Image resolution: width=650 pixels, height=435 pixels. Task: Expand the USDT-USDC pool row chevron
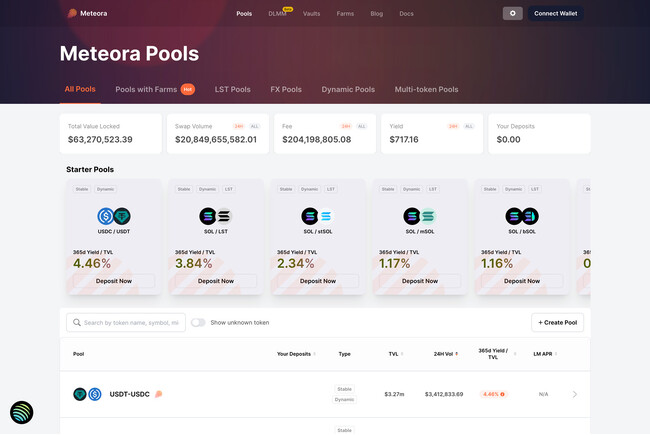click(x=575, y=394)
